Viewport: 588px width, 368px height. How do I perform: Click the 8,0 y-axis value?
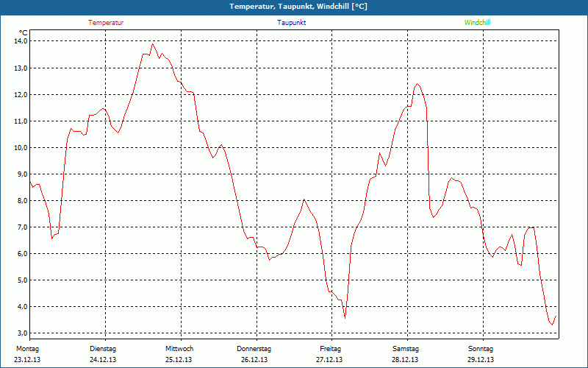coord(23,200)
